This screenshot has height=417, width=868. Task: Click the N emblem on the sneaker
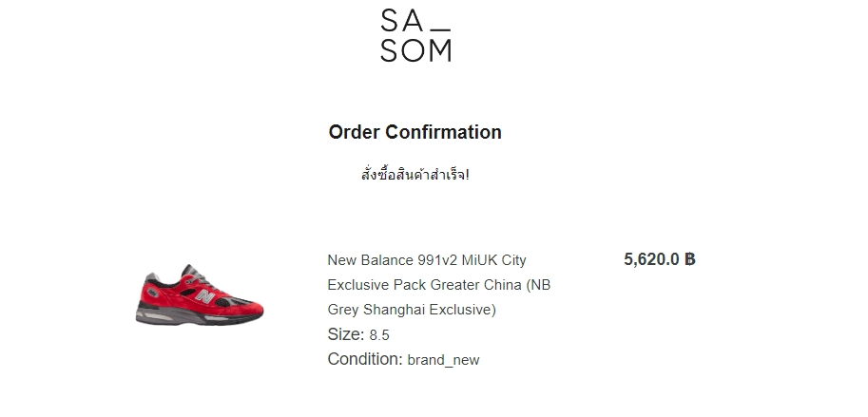click(204, 296)
